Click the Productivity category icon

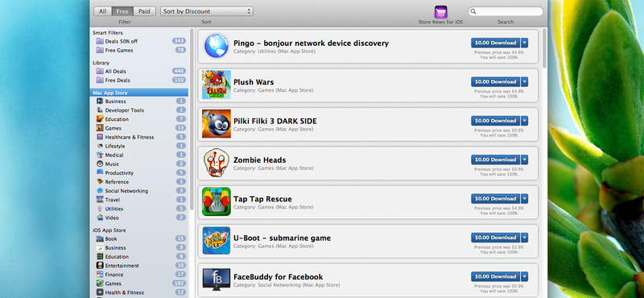point(100,172)
